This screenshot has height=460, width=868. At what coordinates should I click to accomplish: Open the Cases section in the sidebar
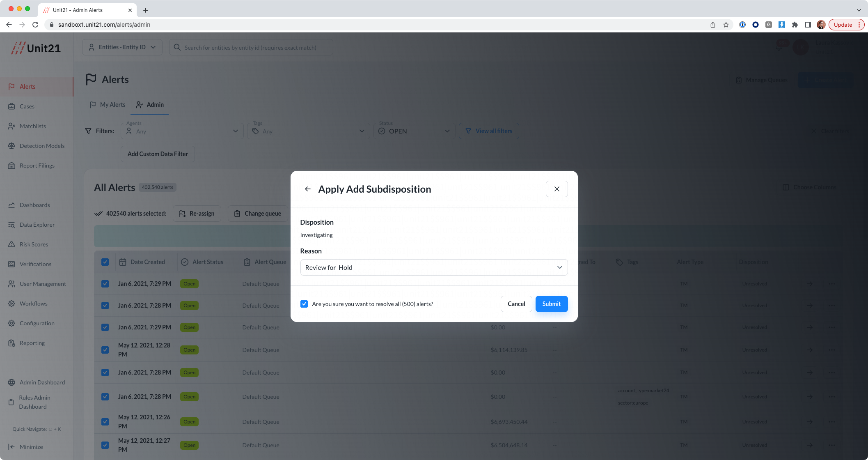[27, 106]
